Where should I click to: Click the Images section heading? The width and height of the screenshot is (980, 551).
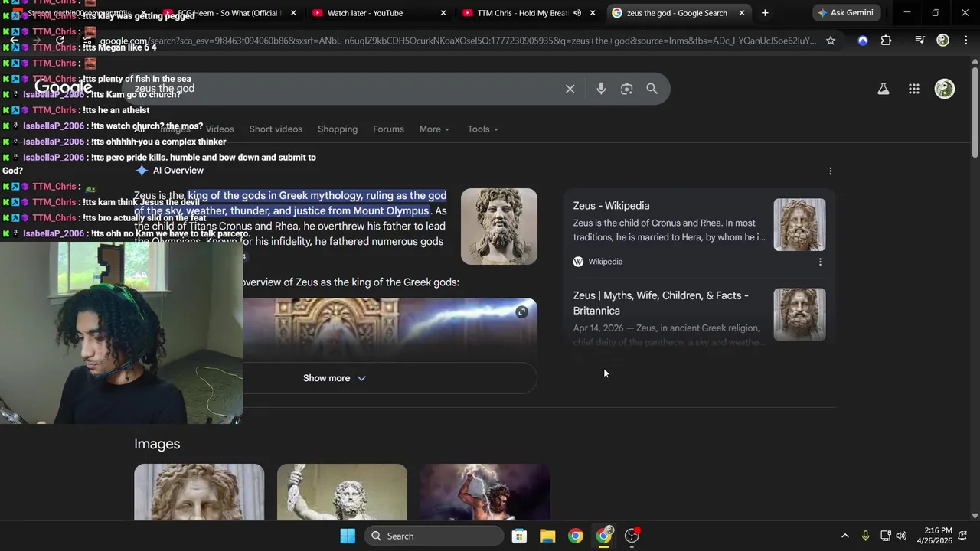(x=157, y=444)
